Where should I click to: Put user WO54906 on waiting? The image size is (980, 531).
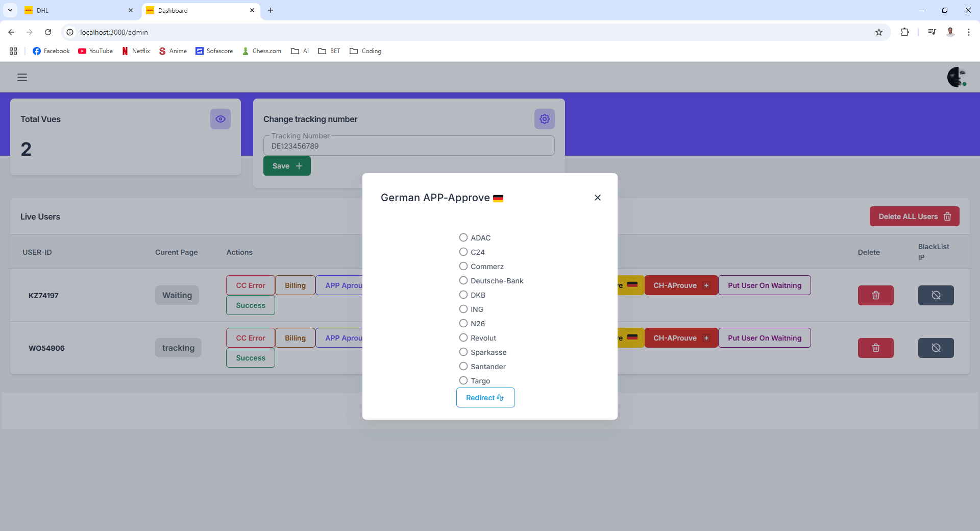765,338
